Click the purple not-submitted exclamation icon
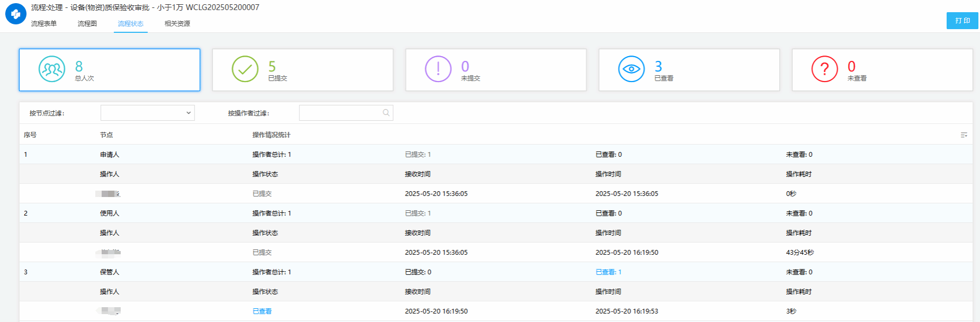The height and width of the screenshot is (322, 980). click(x=438, y=69)
